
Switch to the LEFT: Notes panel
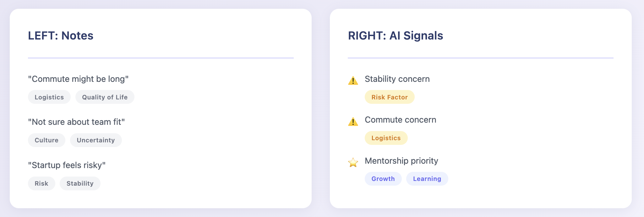[x=61, y=36]
